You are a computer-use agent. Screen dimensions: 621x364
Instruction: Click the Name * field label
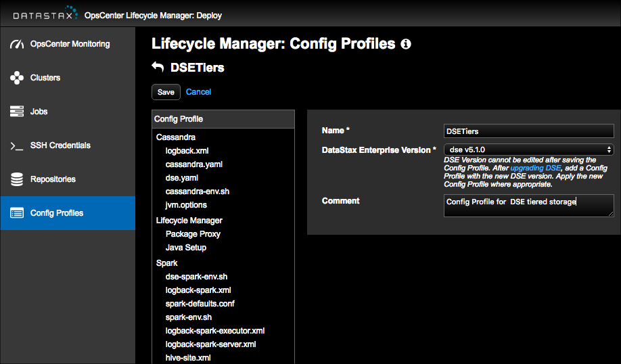[x=336, y=131]
